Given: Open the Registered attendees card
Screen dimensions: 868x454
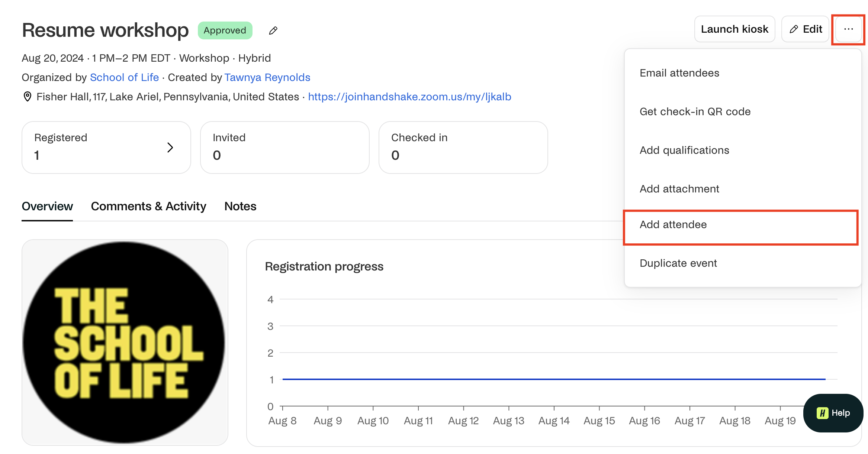Looking at the screenshot, I should [x=106, y=147].
